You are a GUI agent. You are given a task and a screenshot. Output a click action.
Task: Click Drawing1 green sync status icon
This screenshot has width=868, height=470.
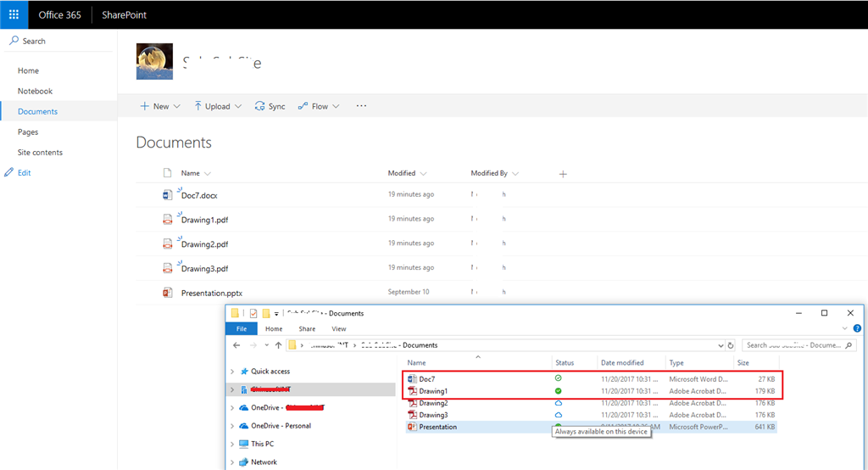558,391
